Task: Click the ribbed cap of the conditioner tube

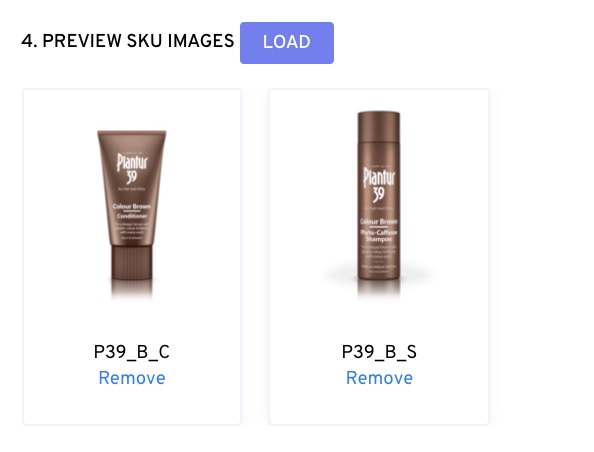Action: 132,263
